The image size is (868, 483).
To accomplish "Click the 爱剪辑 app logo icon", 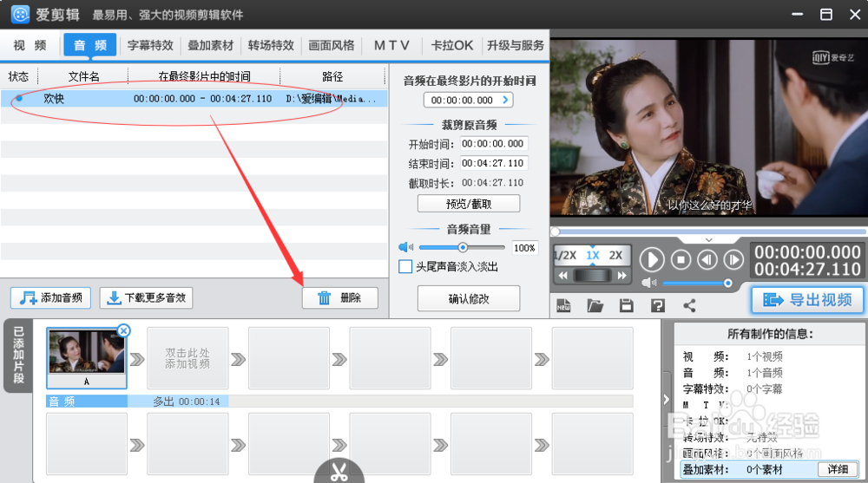I will 21,15.
